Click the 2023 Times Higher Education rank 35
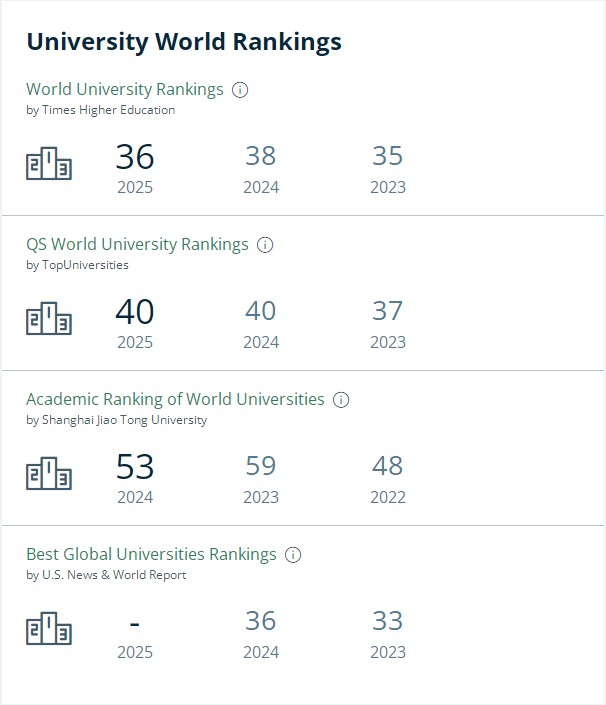Viewport: 606px width, 705px height. (x=388, y=157)
